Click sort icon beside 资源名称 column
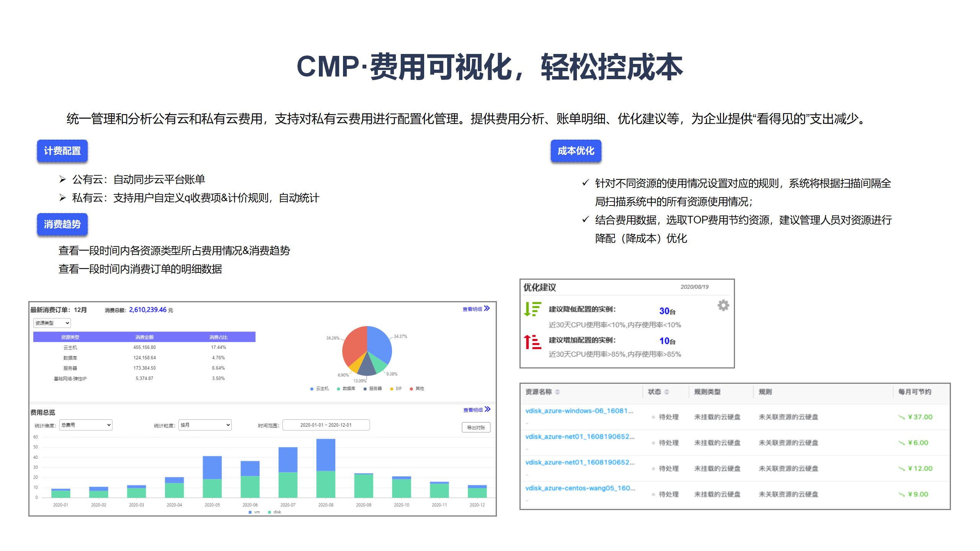Screen dimensions: 980x551 pos(557,392)
